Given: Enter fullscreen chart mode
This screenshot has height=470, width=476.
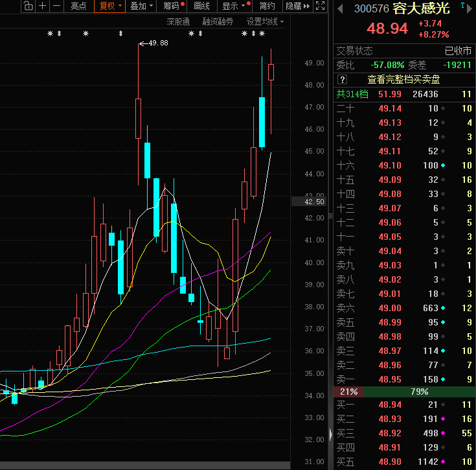Looking at the screenshot, I should pyautogui.click(x=321, y=5).
